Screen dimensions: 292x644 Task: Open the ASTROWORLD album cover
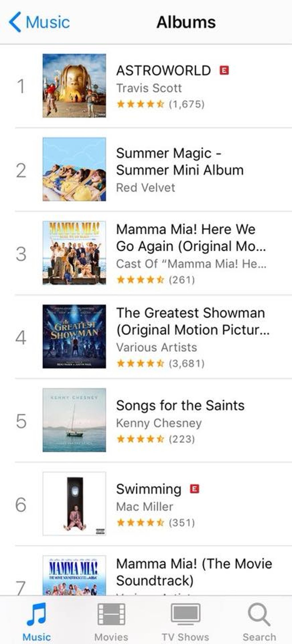point(74,86)
